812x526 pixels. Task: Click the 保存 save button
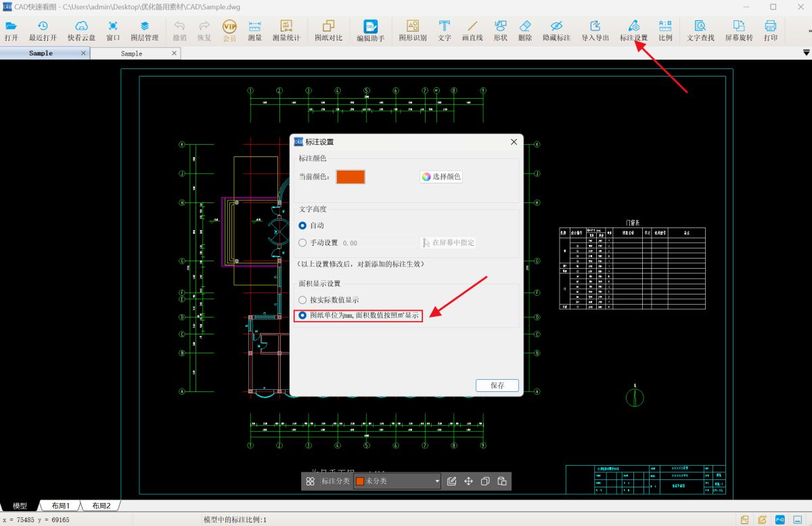pos(497,385)
